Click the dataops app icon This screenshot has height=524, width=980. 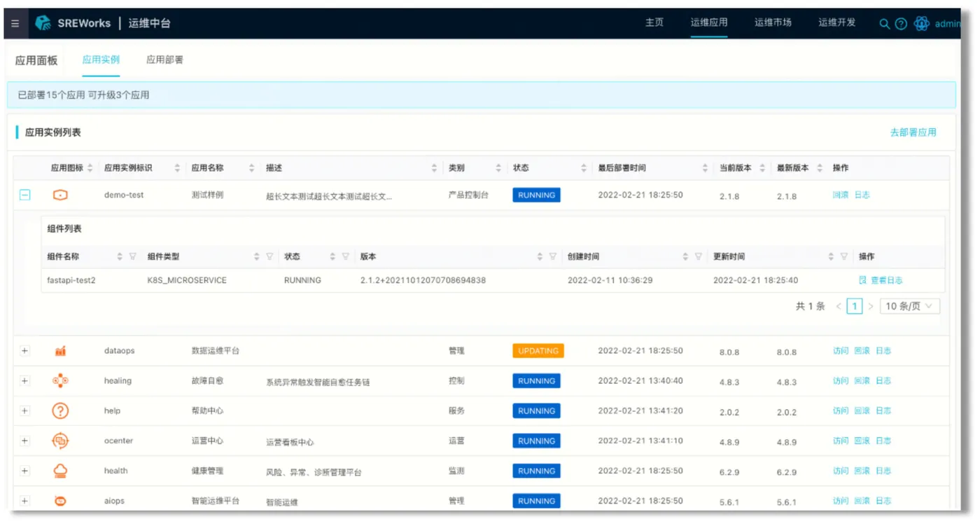point(60,351)
